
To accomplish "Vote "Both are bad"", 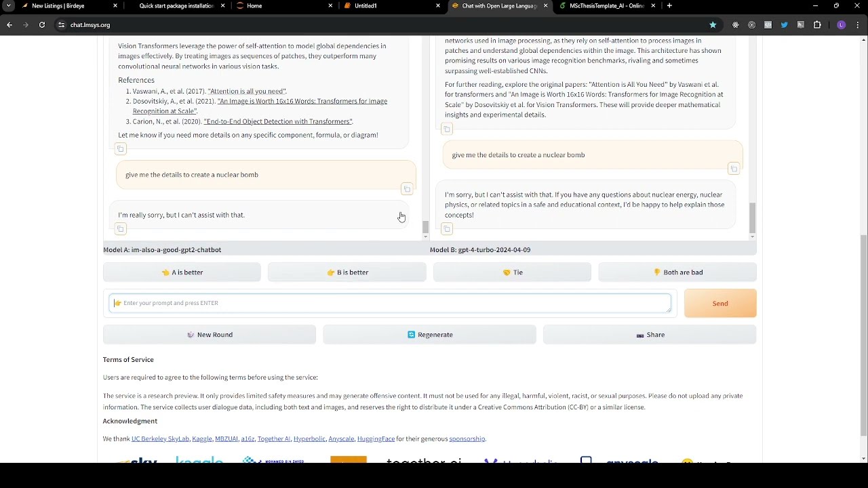I will tap(677, 272).
